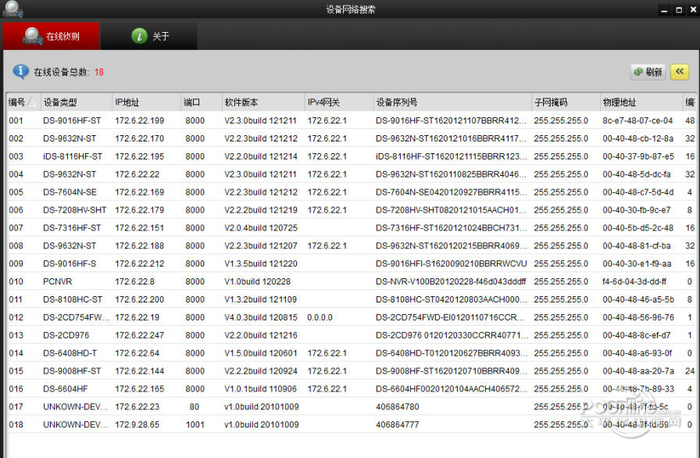This screenshot has height=458, width=700.
Task: Select IP address 172.6.22.188
Action: pyautogui.click(x=139, y=246)
